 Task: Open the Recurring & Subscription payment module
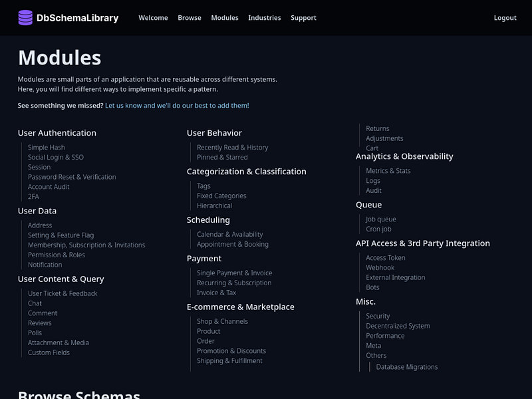click(x=235, y=282)
